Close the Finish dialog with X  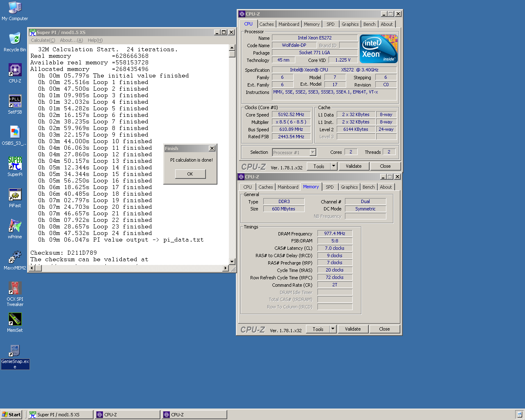212,148
